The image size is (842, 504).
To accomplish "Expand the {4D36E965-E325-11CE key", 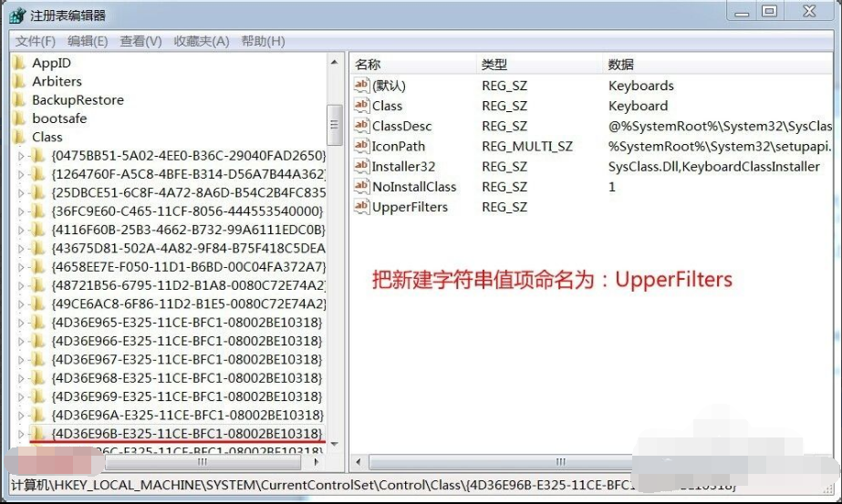I will pyautogui.click(x=21, y=323).
